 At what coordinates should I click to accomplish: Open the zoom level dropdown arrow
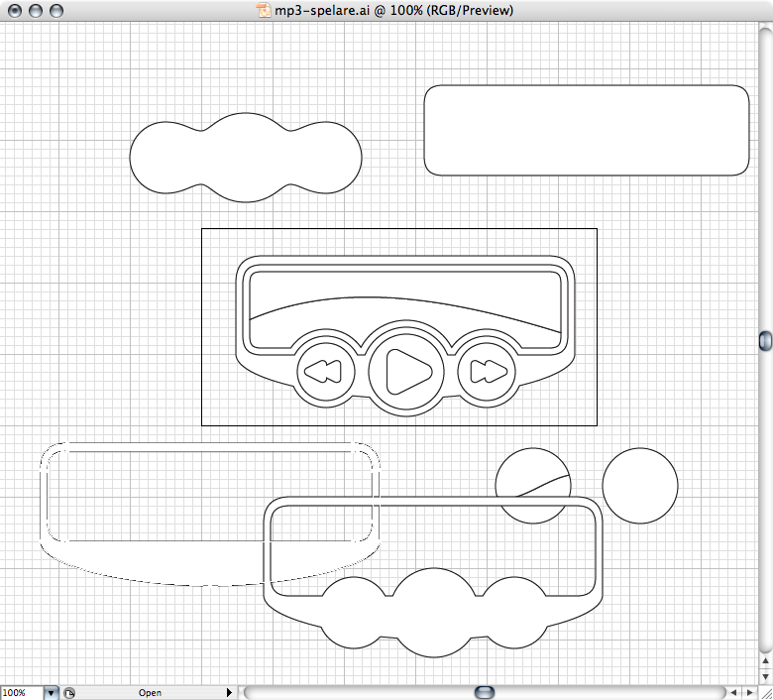coord(53,692)
